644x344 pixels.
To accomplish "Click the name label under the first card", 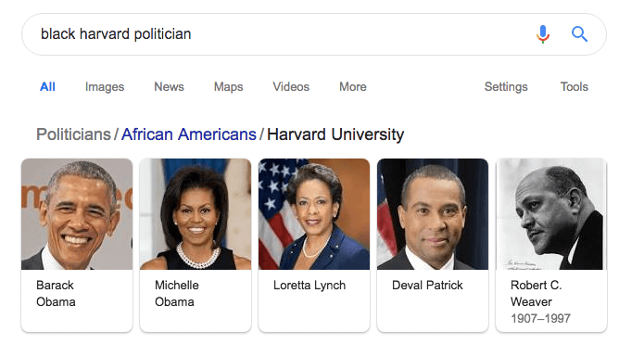I will tap(56, 293).
